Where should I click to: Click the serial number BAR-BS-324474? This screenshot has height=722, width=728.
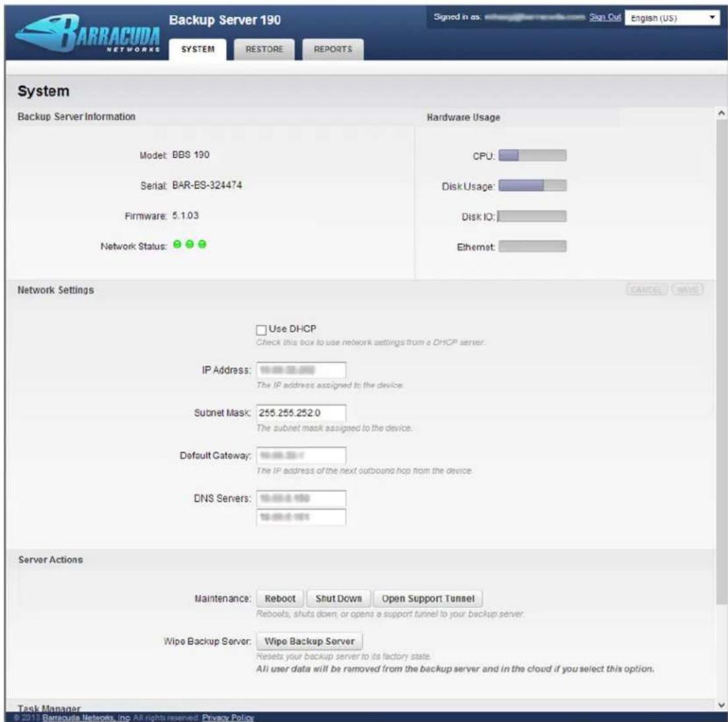[207, 185]
